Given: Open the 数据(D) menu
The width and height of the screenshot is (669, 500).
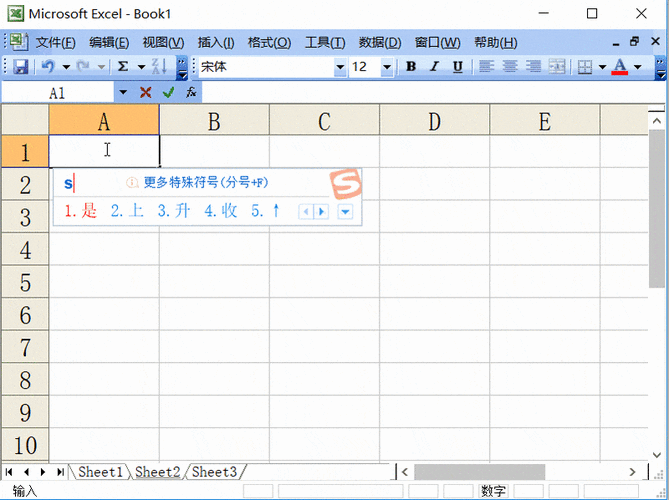Looking at the screenshot, I should (x=380, y=42).
